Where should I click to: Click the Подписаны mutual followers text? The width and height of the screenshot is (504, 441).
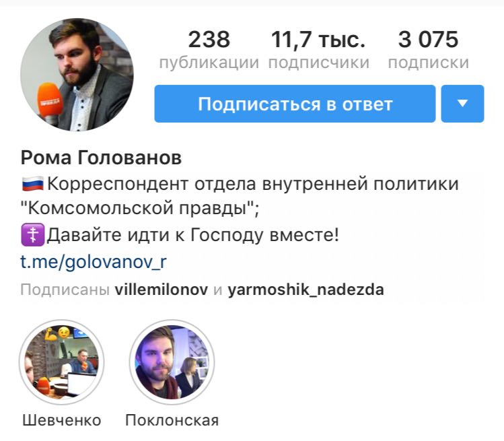pos(65,290)
